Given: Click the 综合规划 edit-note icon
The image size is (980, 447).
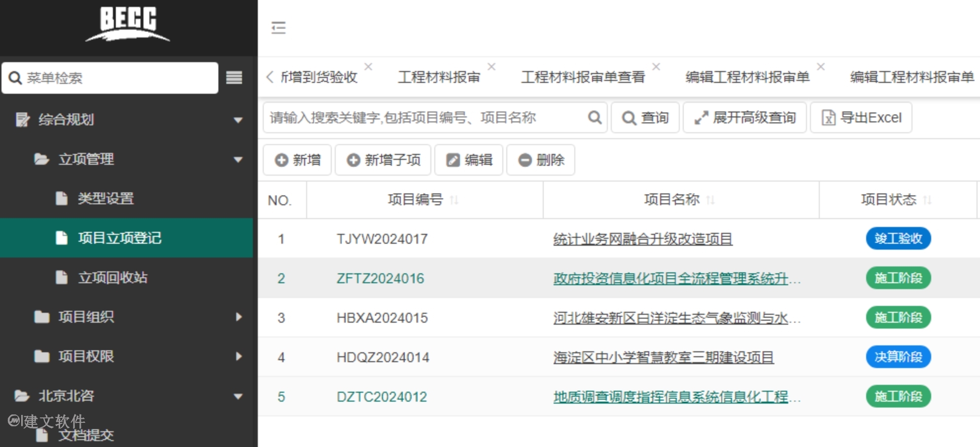Looking at the screenshot, I should coord(22,119).
